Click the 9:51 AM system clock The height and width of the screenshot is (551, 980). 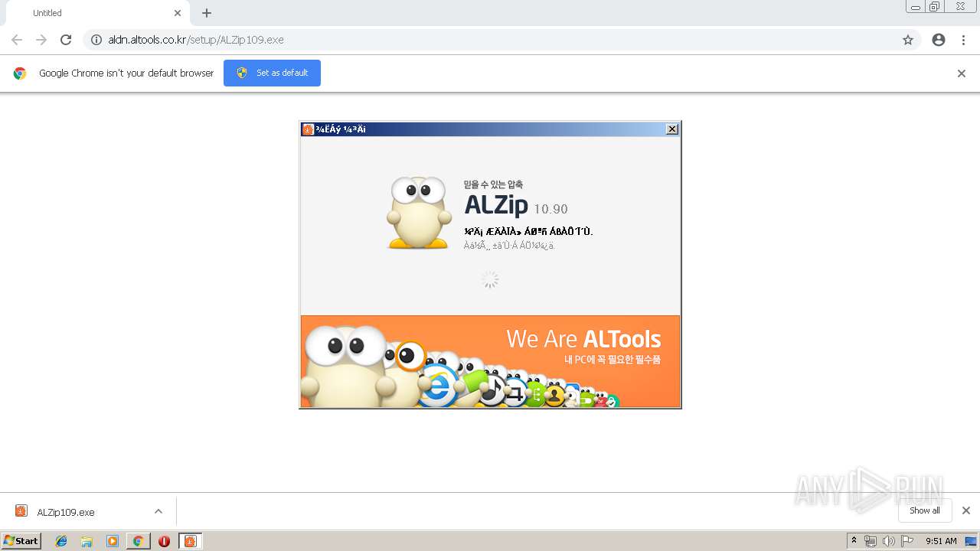[941, 541]
